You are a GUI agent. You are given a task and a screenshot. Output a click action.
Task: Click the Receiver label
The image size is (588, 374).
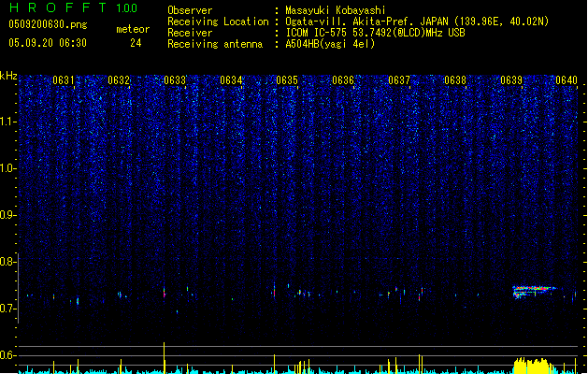190,33
